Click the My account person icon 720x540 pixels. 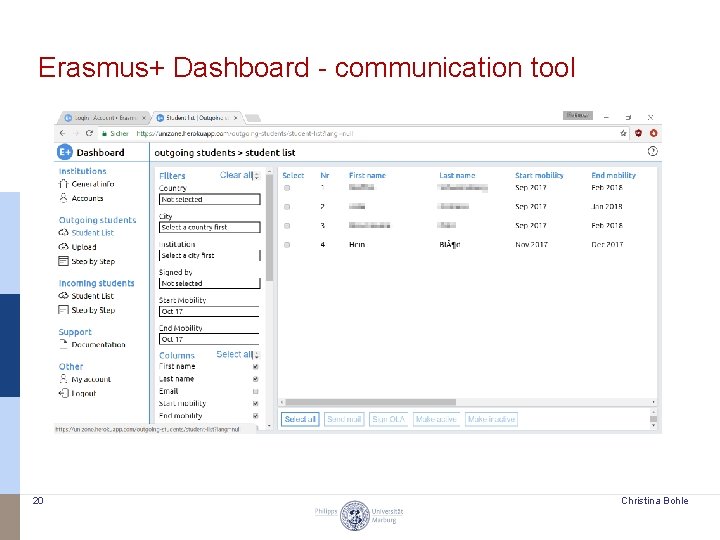point(63,379)
